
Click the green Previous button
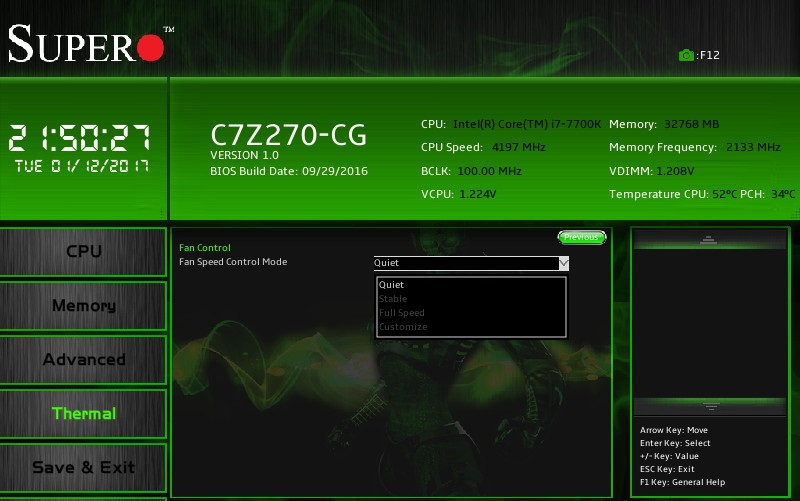click(x=582, y=237)
